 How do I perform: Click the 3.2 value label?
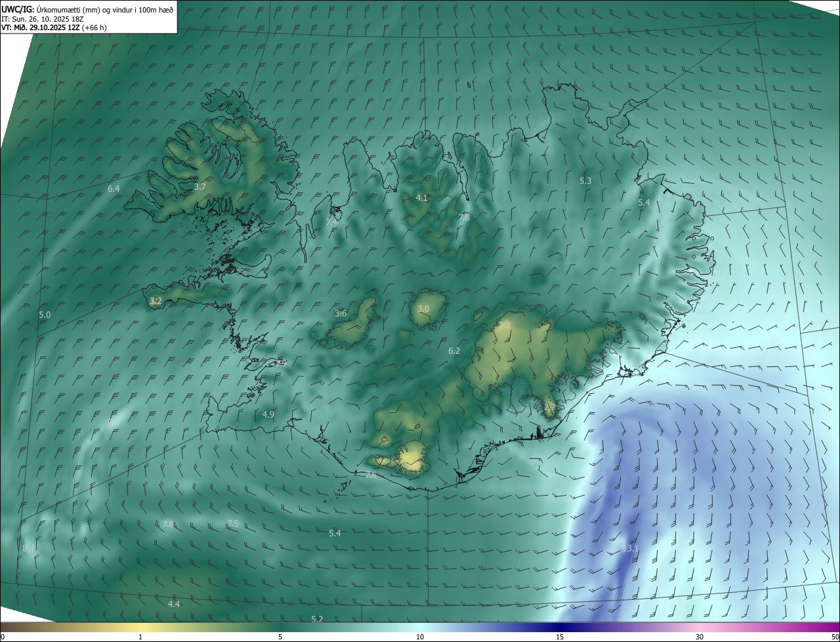156,301
